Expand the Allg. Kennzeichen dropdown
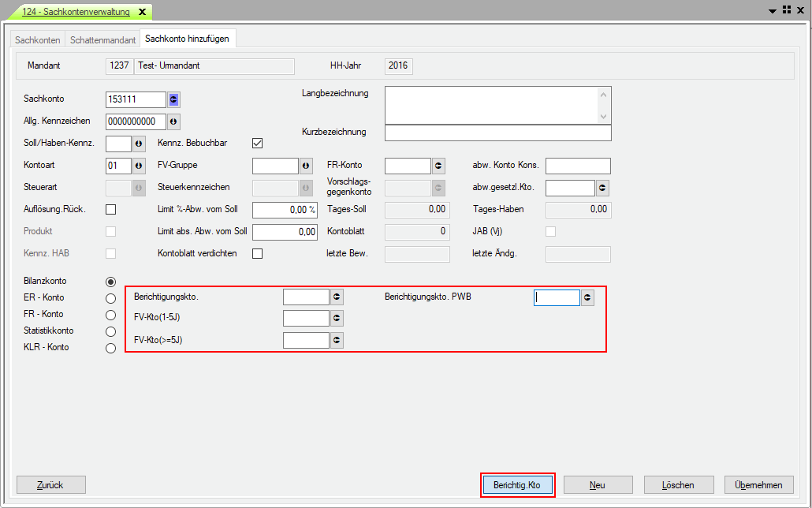 click(174, 121)
